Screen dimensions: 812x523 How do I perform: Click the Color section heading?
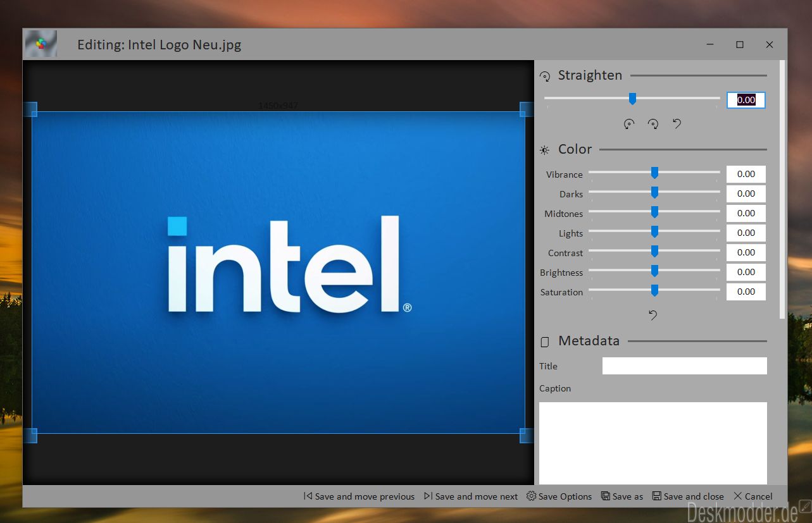tap(575, 149)
